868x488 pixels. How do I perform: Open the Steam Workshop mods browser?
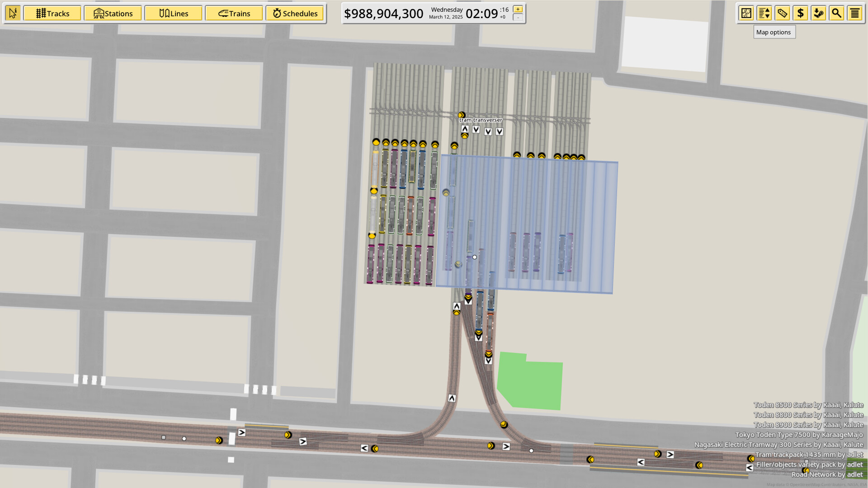(819, 13)
